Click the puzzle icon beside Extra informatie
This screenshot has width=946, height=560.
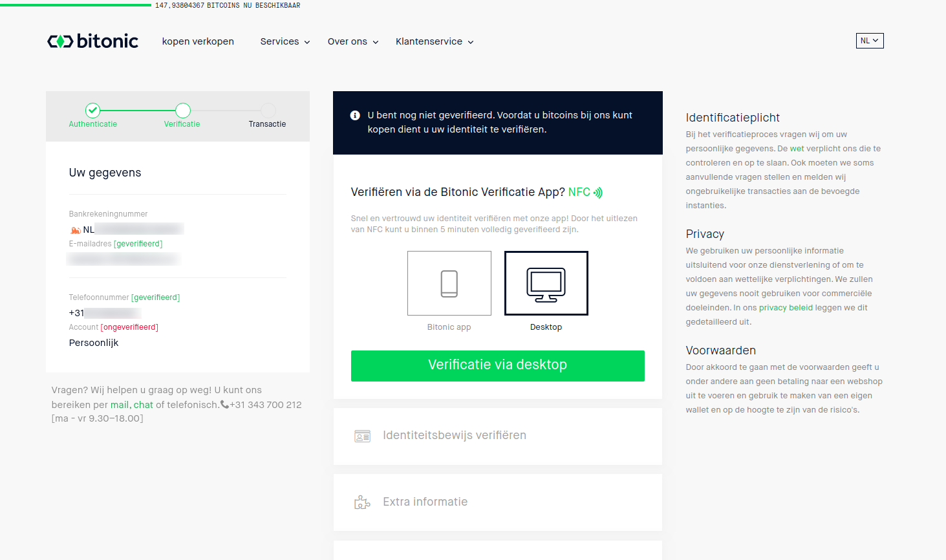coord(362,502)
